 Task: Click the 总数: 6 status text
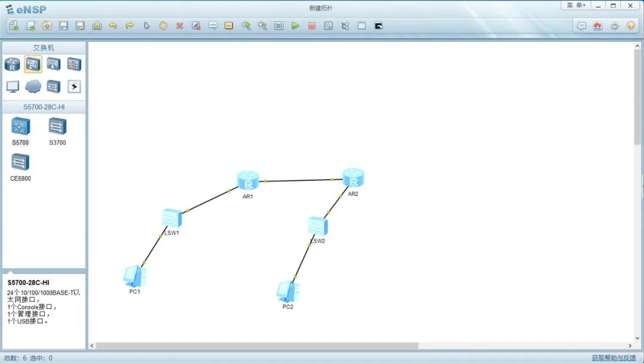click(x=16, y=358)
